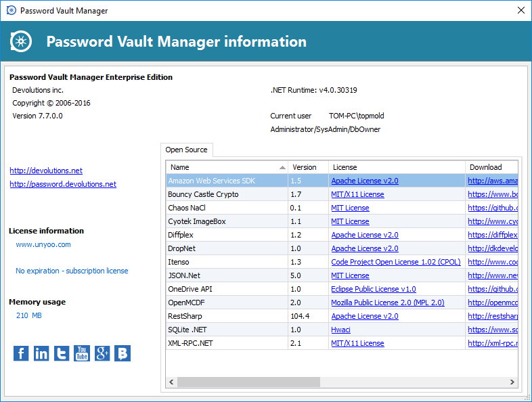Open the Facebook social icon

21,353
